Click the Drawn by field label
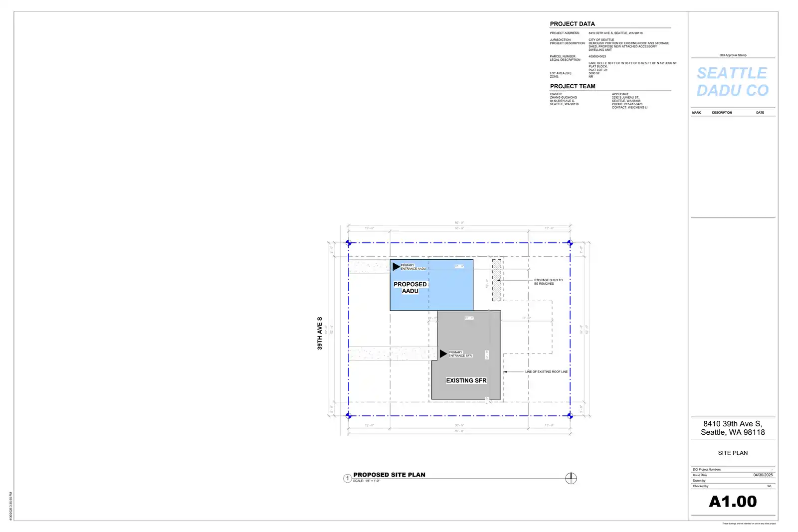798x532 pixels. coord(699,481)
